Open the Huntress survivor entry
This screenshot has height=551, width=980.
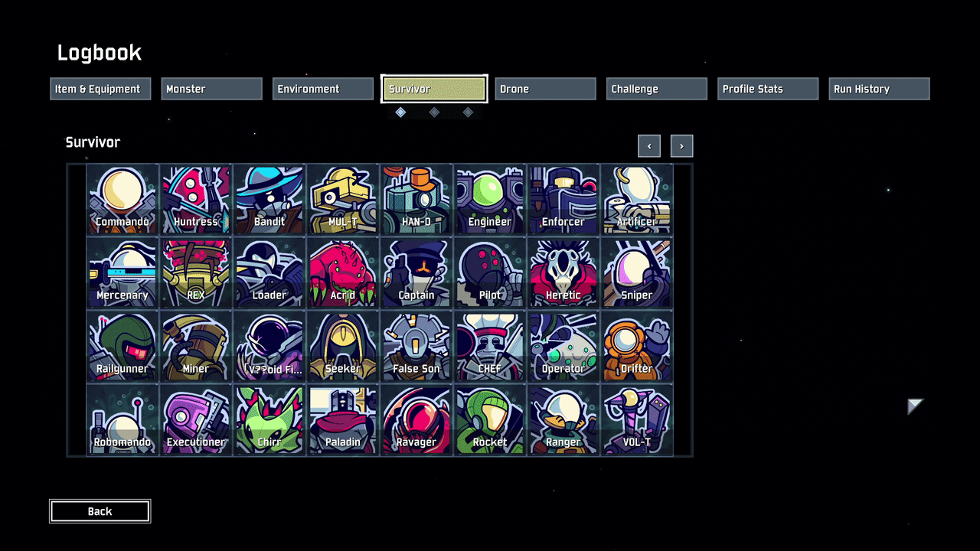(196, 199)
